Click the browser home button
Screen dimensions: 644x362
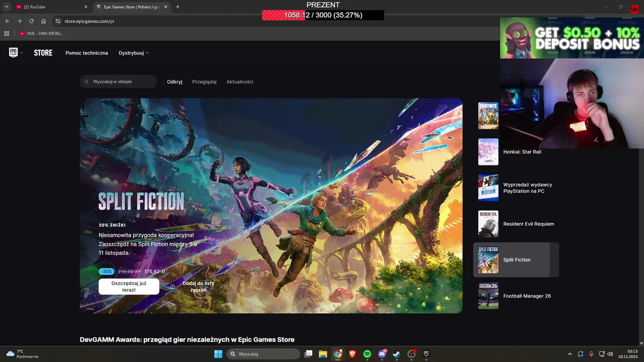click(43, 21)
